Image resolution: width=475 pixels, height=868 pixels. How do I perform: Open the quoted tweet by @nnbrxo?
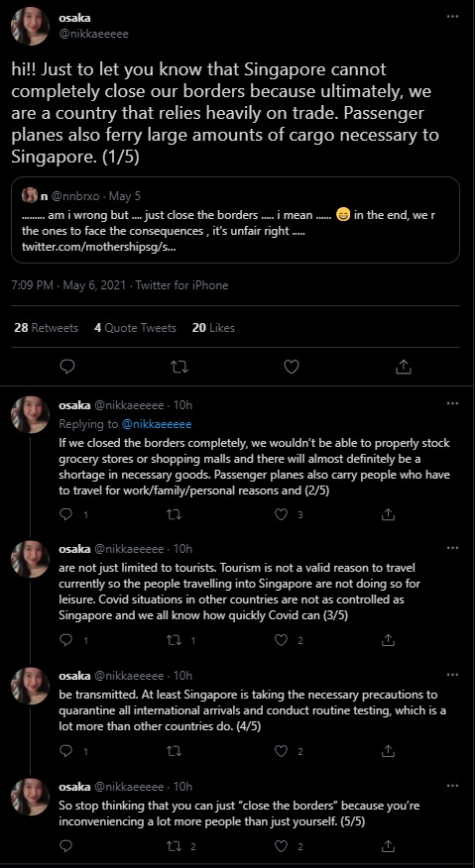tap(236, 220)
